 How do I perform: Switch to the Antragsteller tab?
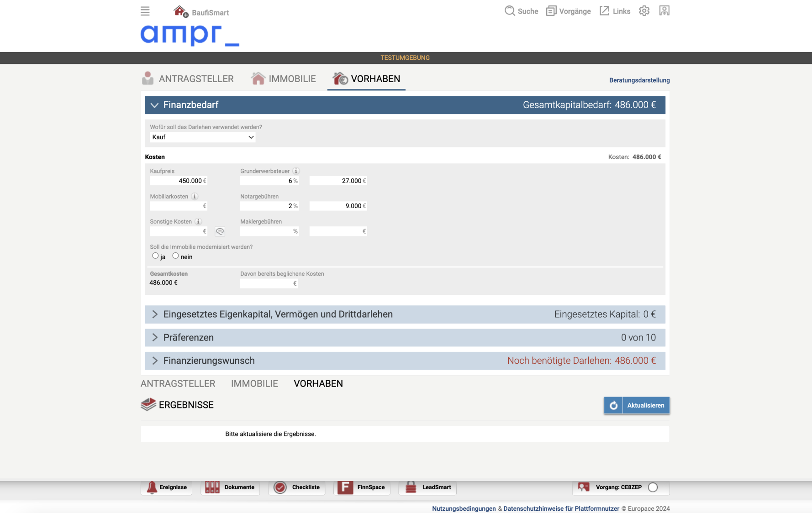(x=188, y=79)
